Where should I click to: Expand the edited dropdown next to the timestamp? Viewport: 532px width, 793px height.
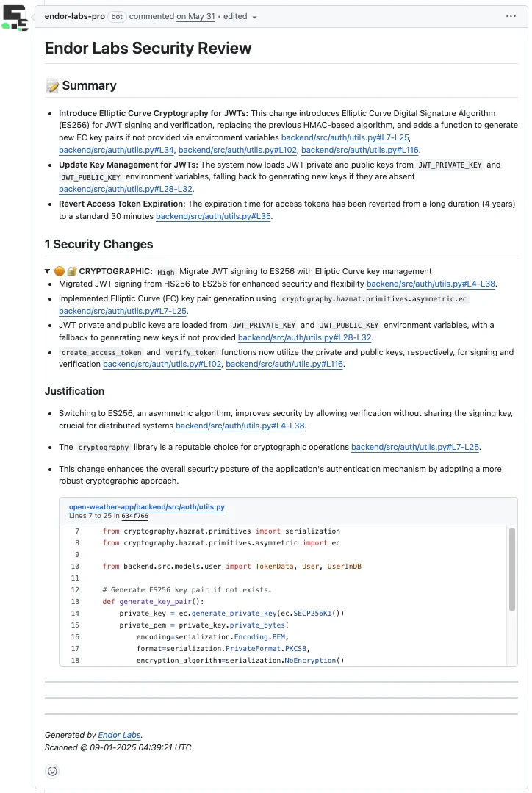click(x=255, y=17)
